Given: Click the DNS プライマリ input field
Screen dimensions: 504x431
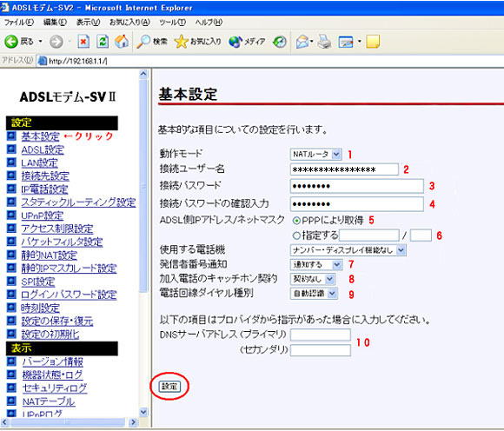Looking at the screenshot, I should point(321,335).
